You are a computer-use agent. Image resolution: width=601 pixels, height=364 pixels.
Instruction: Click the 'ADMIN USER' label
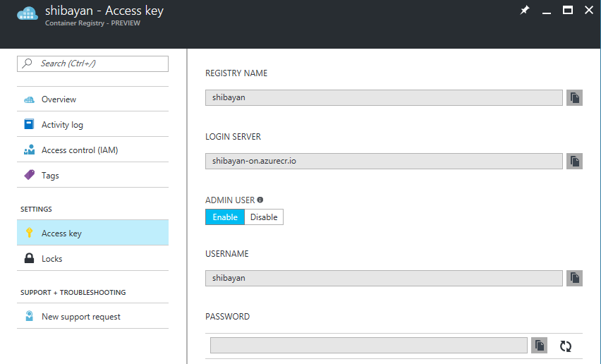(230, 200)
